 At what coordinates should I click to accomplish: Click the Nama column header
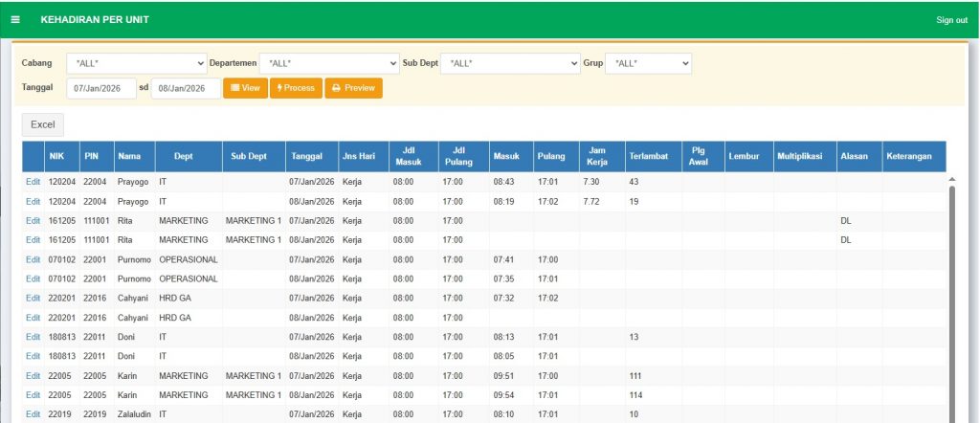(x=128, y=156)
